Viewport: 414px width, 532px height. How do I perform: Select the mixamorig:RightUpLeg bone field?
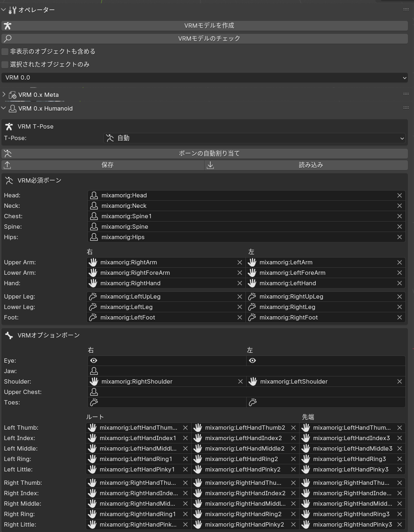coord(325,296)
